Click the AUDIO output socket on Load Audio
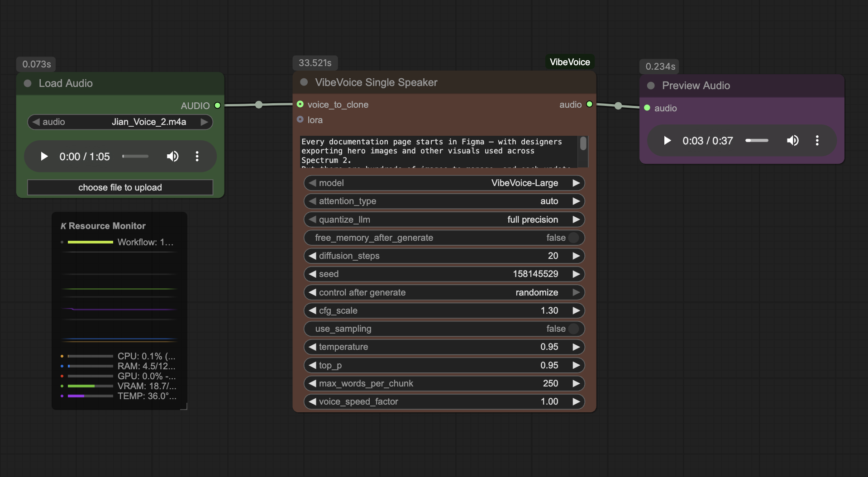This screenshot has width=868, height=477. (x=218, y=105)
